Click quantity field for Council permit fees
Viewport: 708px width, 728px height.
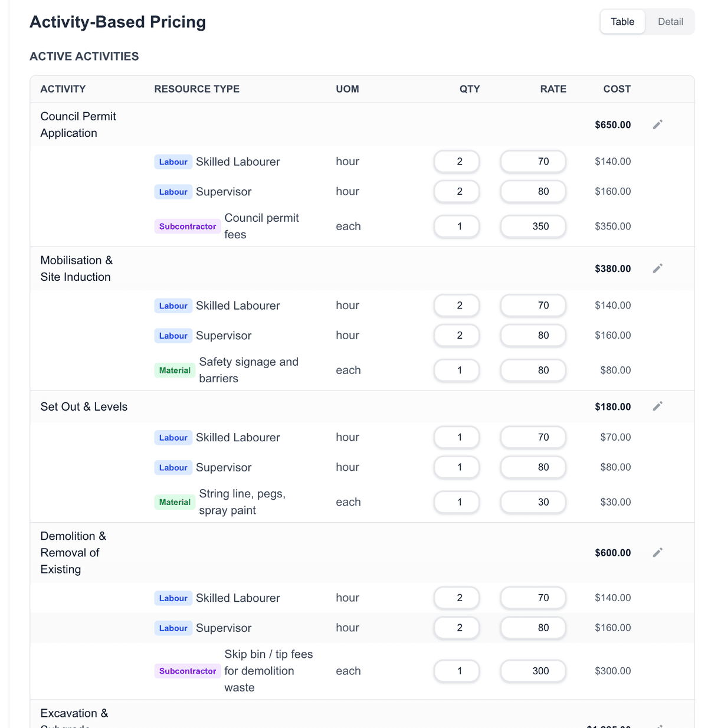coord(457,227)
